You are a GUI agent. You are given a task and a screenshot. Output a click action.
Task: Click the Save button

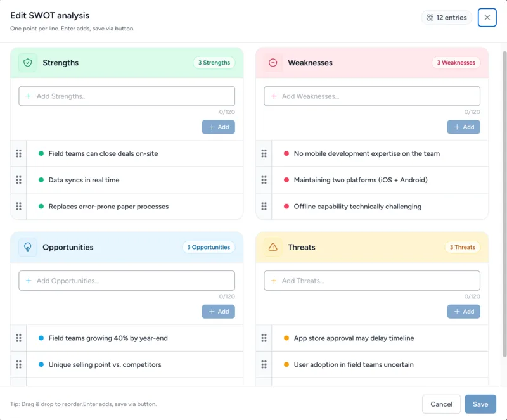480,404
